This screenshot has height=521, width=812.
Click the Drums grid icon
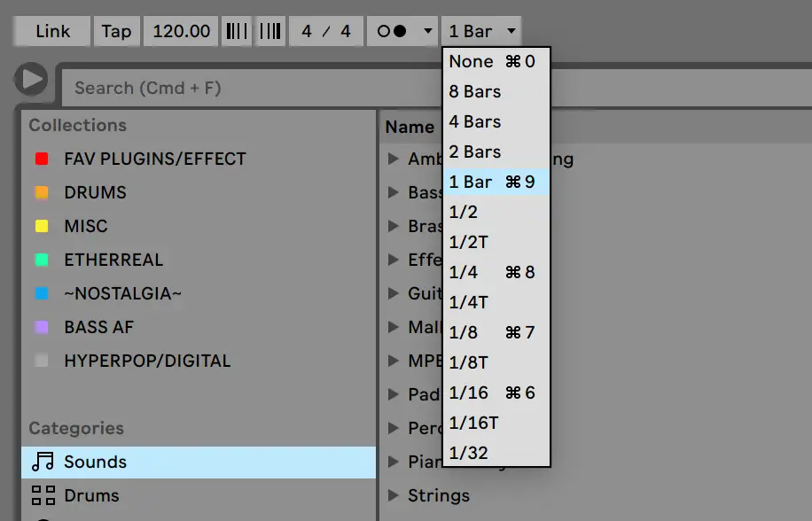coord(42,495)
